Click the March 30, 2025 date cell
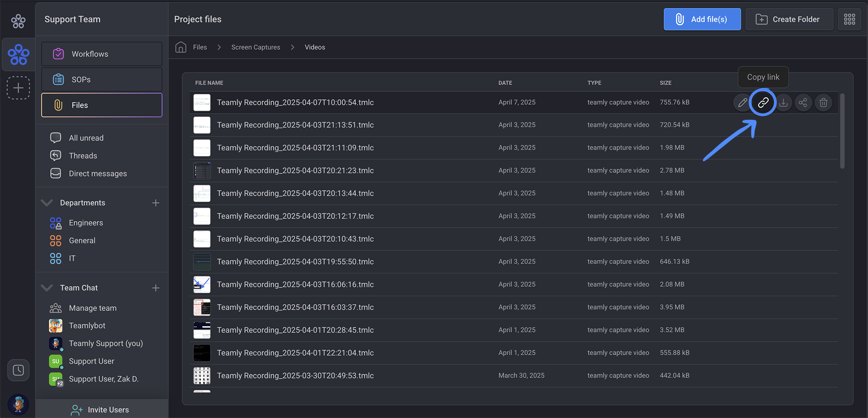This screenshot has height=418, width=868. tap(521, 375)
